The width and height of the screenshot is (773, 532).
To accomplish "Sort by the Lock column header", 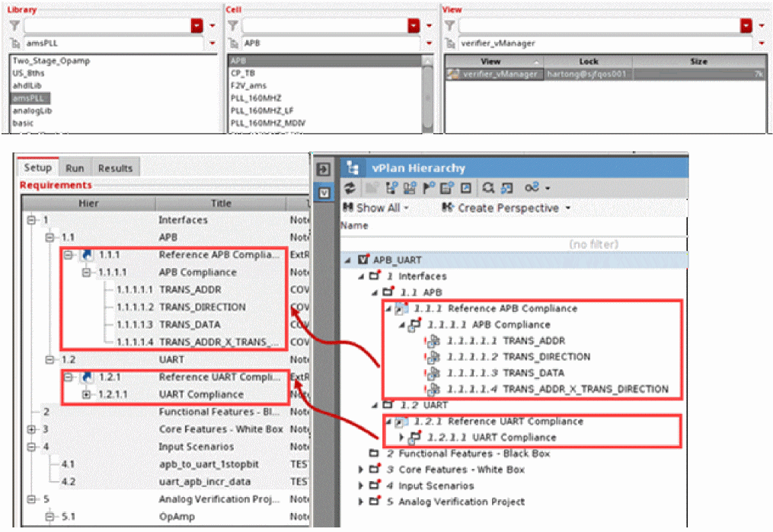I will pyautogui.click(x=589, y=62).
